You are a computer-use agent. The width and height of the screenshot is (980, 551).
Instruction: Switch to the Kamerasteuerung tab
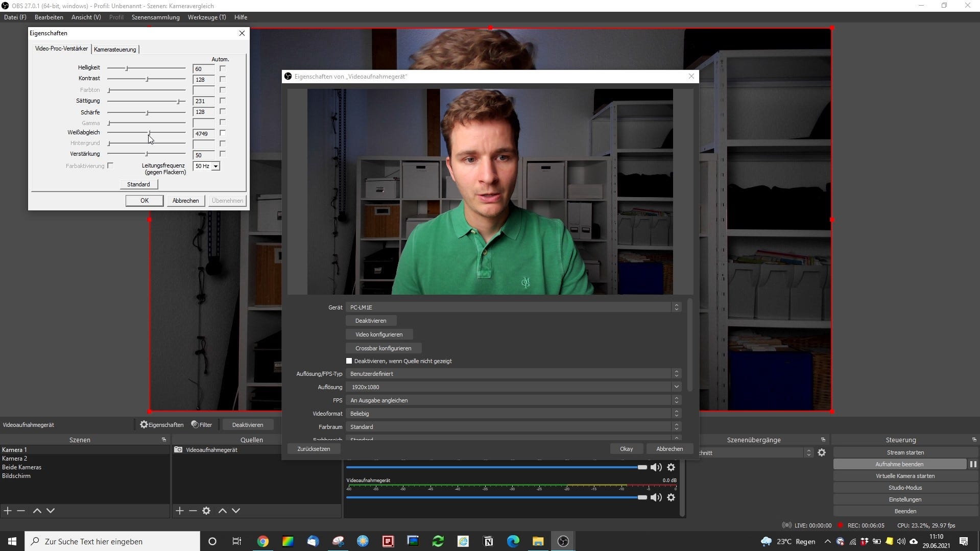click(115, 50)
